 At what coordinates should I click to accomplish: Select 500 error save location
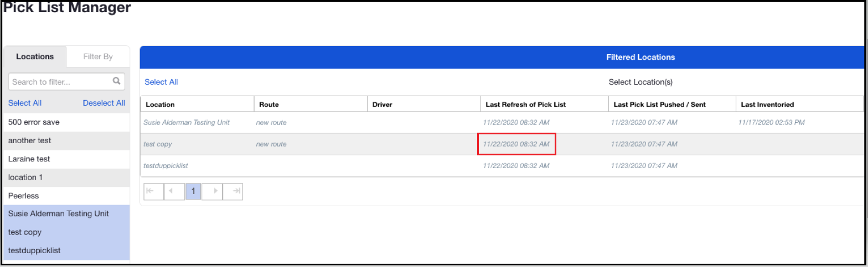[x=34, y=122]
